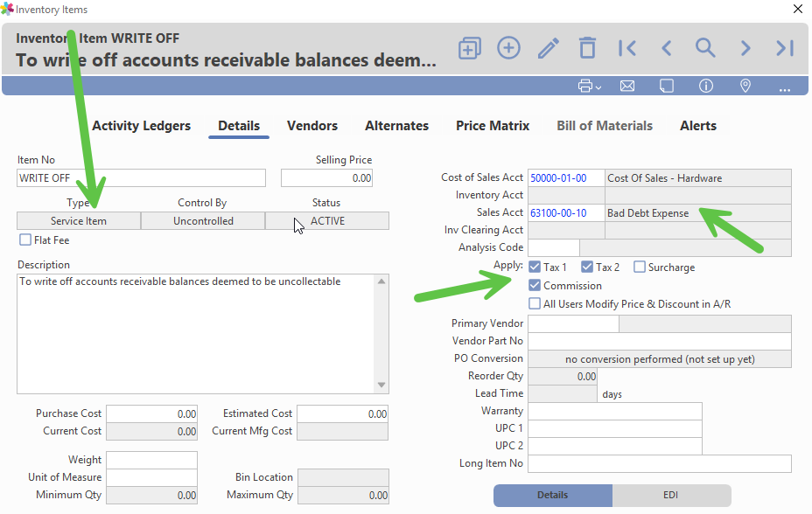Click the Long Item No field
This screenshot has width=812, height=514.
[660, 463]
